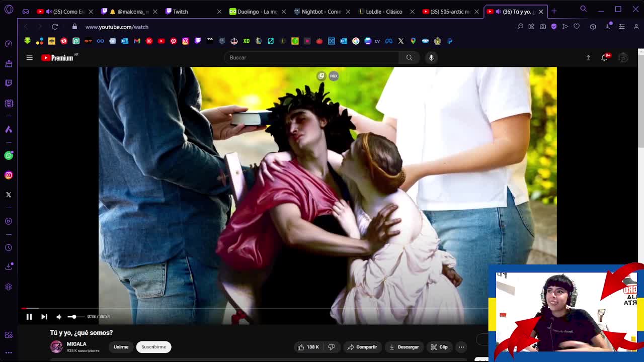Click the video title 'Tú y yo, ¿qué somos?'
The width and height of the screenshot is (644, 362).
click(82, 333)
